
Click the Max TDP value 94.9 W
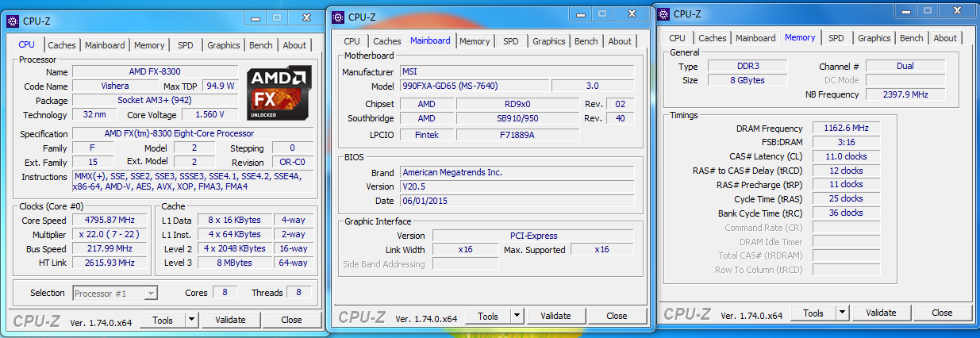click(219, 86)
